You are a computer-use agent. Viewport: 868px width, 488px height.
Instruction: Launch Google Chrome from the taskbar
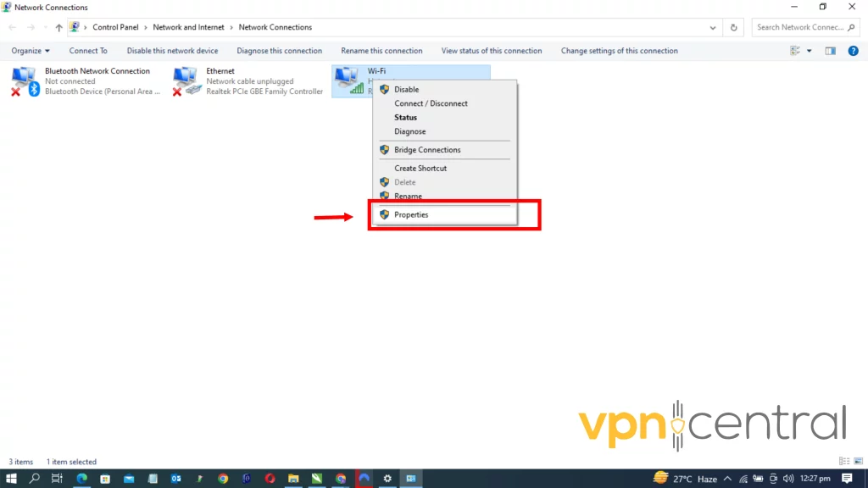[x=222, y=479]
